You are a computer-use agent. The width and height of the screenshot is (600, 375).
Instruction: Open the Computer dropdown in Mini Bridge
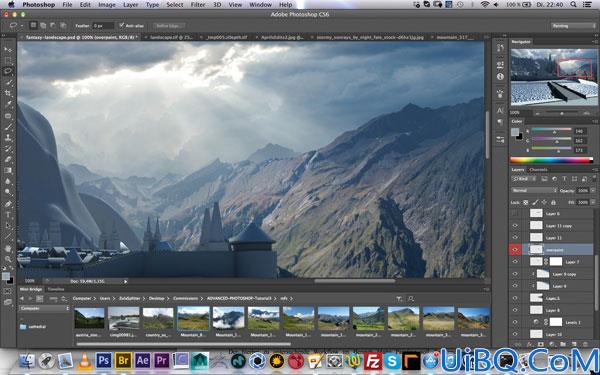tap(44, 308)
